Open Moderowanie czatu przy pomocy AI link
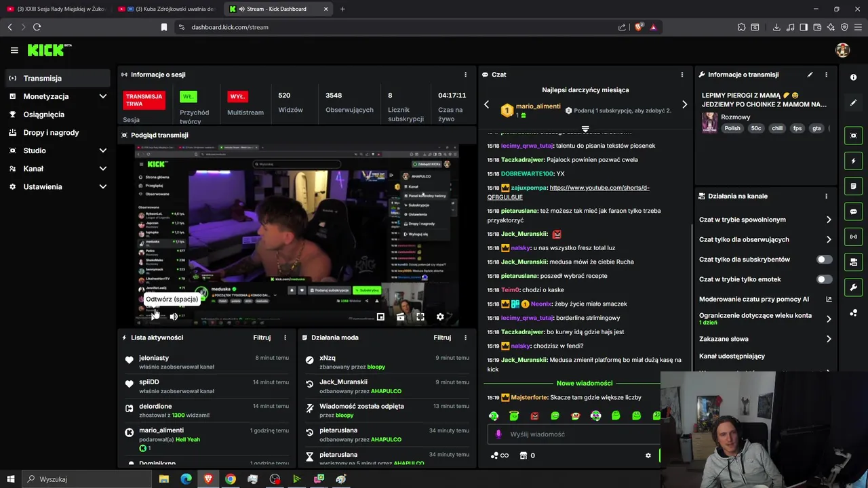The image size is (868, 488). point(765,299)
